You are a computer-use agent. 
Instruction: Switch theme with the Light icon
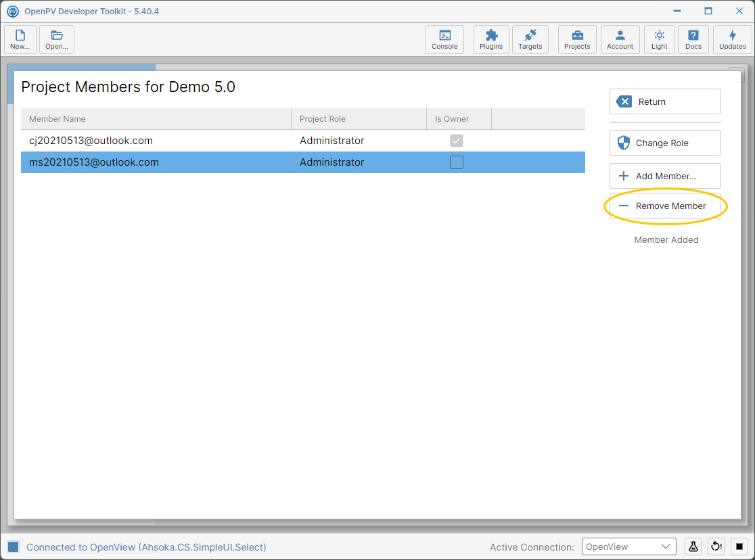point(660,39)
